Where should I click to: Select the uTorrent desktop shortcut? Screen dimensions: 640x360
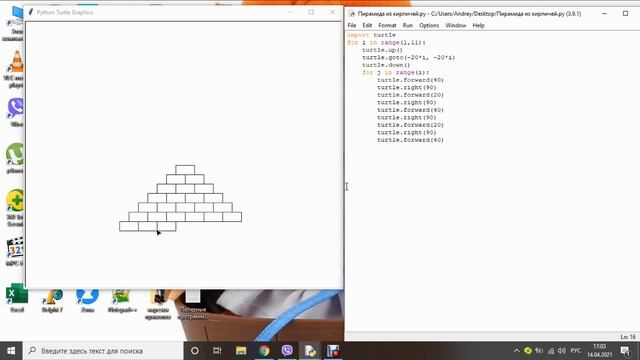tap(15, 158)
